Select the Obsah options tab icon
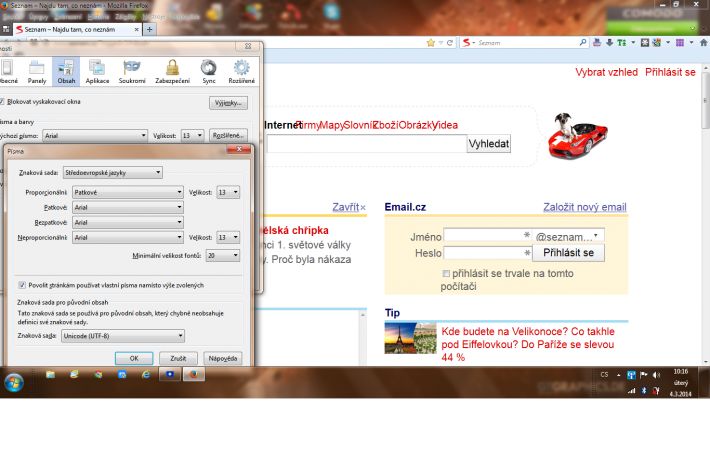Image resolution: width=710 pixels, height=470 pixels. tap(66, 72)
